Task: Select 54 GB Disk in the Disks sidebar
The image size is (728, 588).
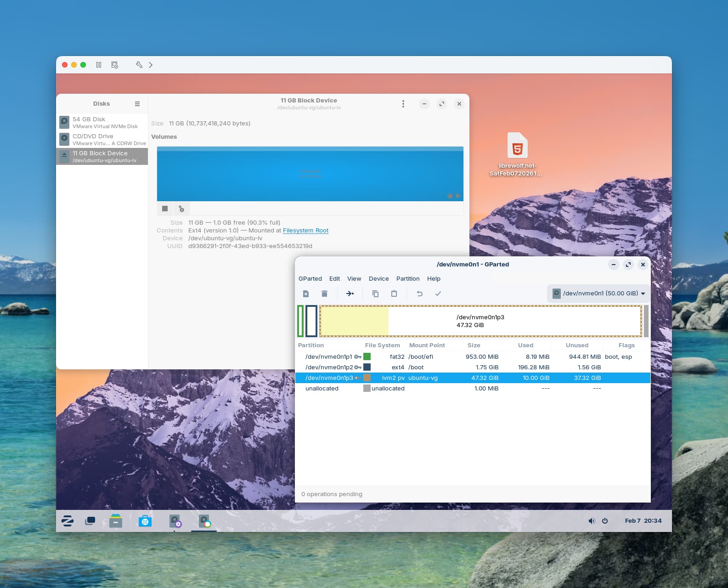Action: 102,123
